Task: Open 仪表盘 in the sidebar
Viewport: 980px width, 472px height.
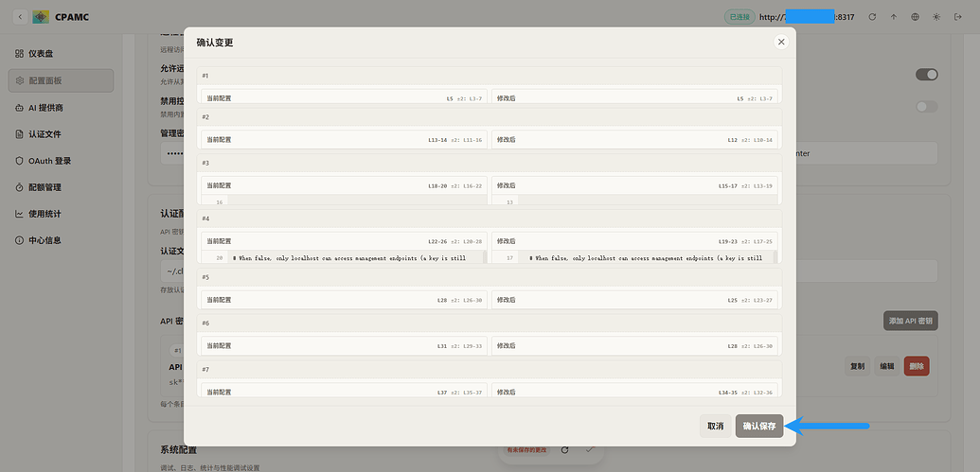Action: (62, 54)
